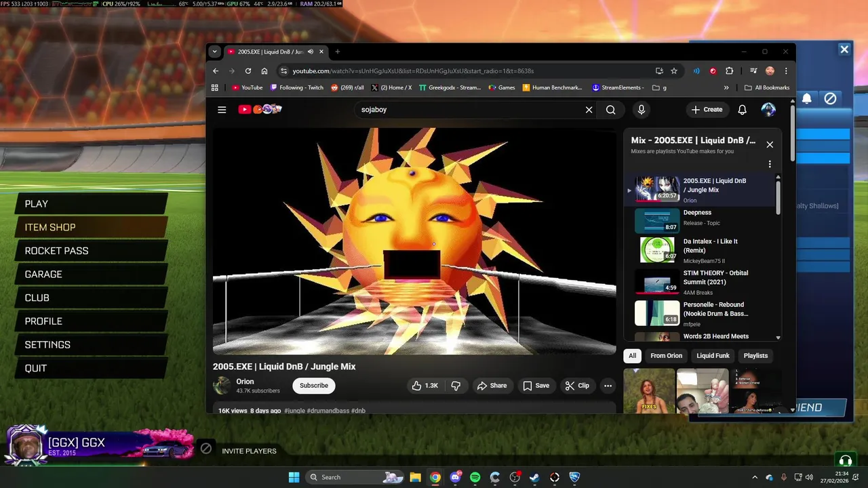Expand the Chrome tab search dropdown
The image size is (868, 488).
click(215, 52)
